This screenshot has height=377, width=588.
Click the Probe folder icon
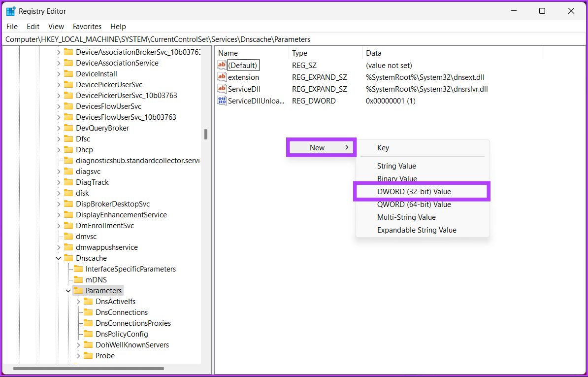coord(88,356)
